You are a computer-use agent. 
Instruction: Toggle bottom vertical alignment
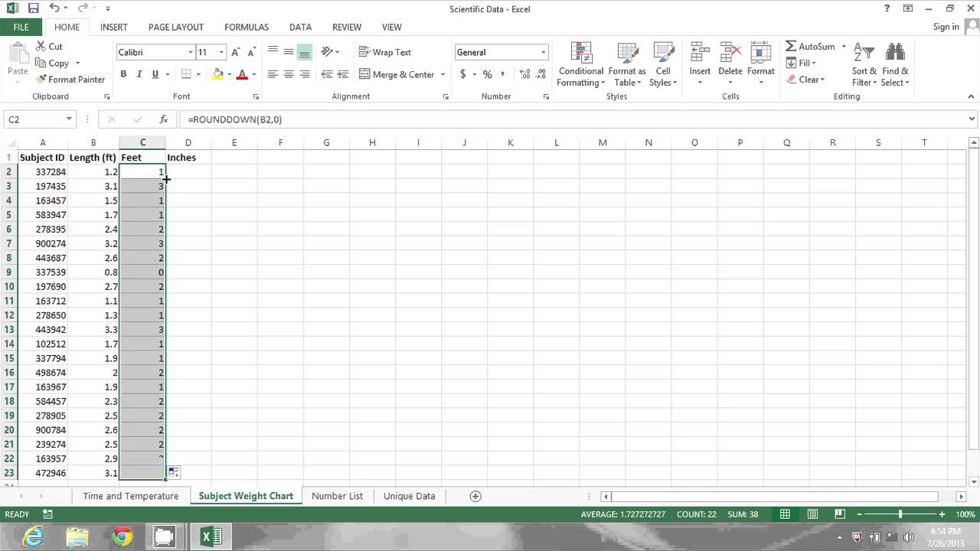(305, 52)
